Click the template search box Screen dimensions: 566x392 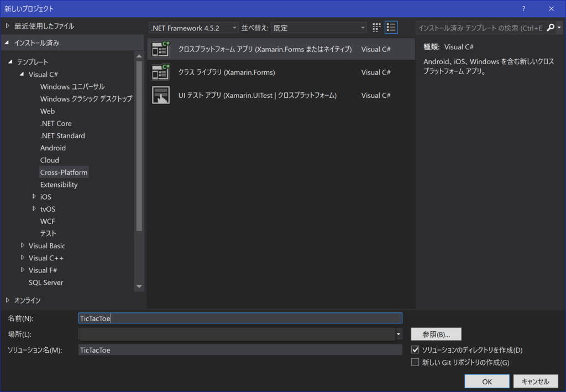click(481, 28)
